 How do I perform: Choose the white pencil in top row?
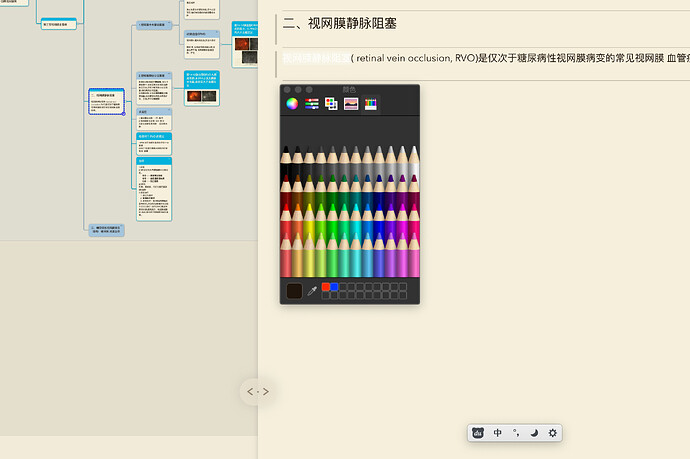[x=414, y=161]
